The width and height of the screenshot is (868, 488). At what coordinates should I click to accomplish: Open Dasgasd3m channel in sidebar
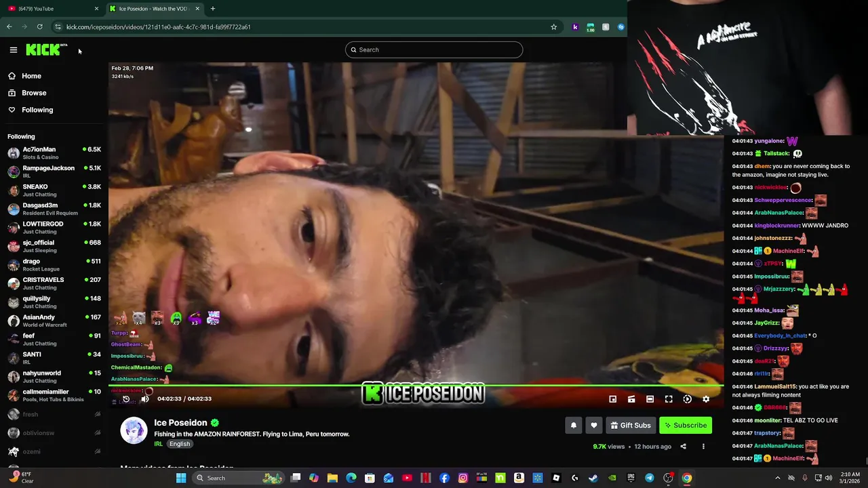pyautogui.click(x=54, y=209)
